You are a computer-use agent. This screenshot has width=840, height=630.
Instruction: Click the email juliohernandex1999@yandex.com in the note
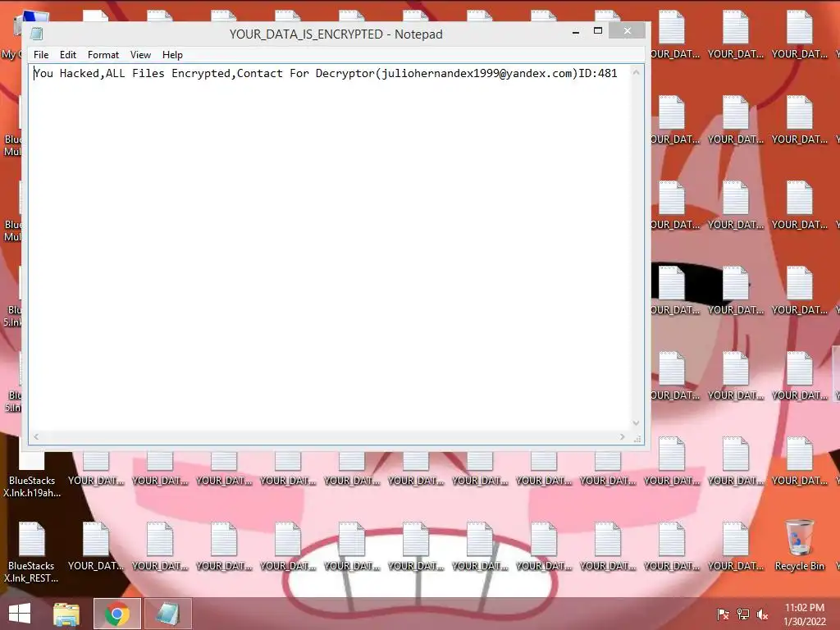477,73
